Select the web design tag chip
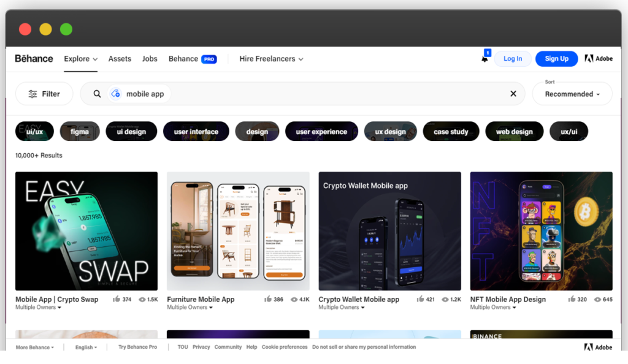 pyautogui.click(x=515, y=131)
